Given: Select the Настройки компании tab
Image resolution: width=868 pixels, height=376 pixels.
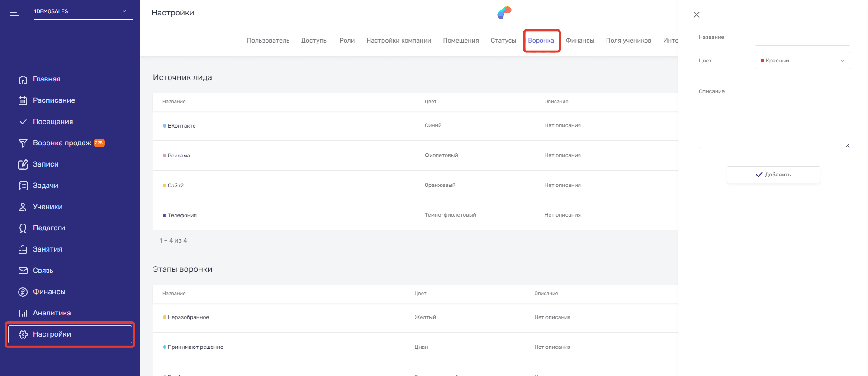Looking at the screenshot, I should [x=398, y=41].
